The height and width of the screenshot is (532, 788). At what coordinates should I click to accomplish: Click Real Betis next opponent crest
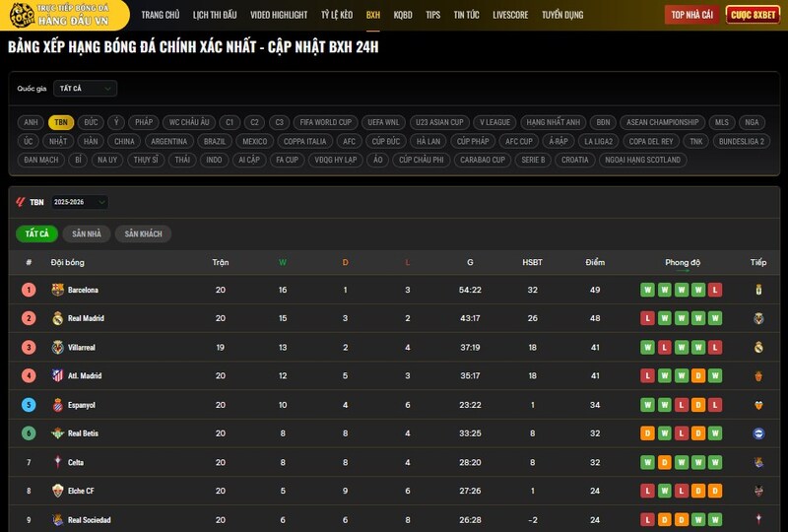(758, 433)
